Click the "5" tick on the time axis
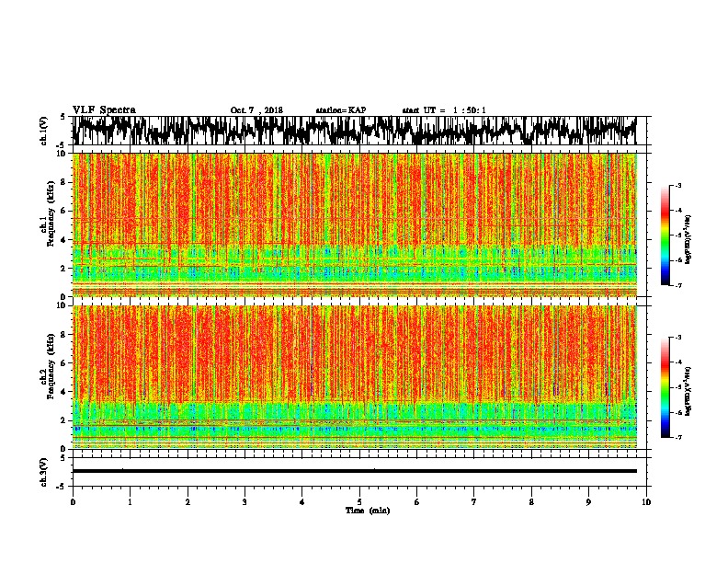Image resolution: width=728 pixels, height=563 pixels. [x=359, y=502]
